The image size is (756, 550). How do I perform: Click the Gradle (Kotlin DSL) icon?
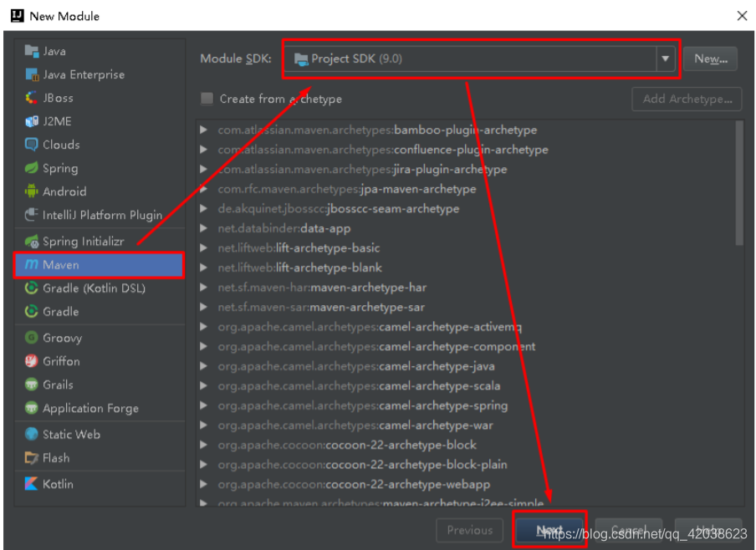point(31,288)
